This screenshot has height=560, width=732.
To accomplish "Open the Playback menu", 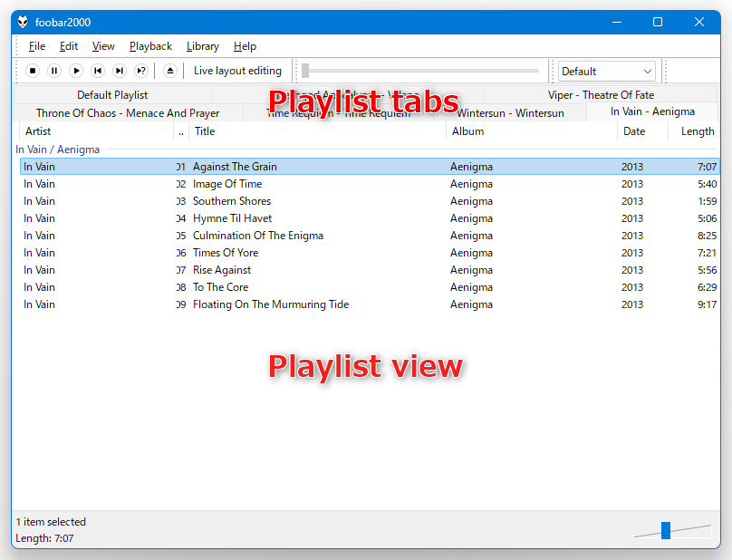I will point(150,46).
